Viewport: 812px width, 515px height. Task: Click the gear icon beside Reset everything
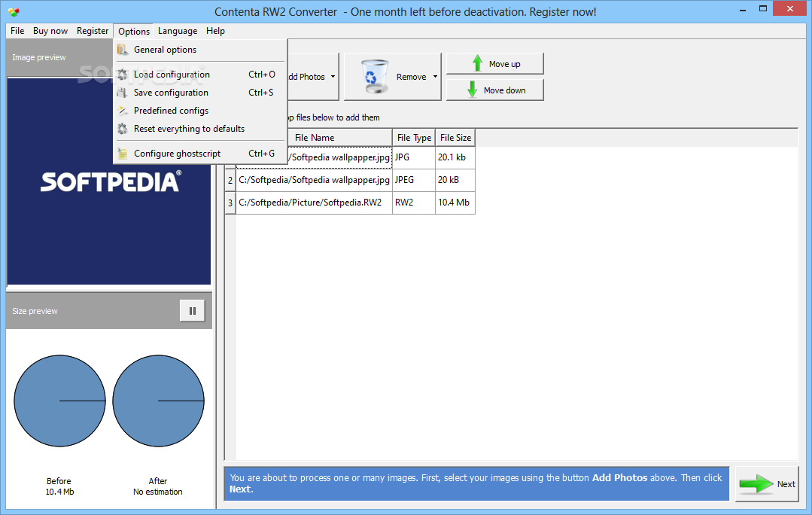point(122,129)
